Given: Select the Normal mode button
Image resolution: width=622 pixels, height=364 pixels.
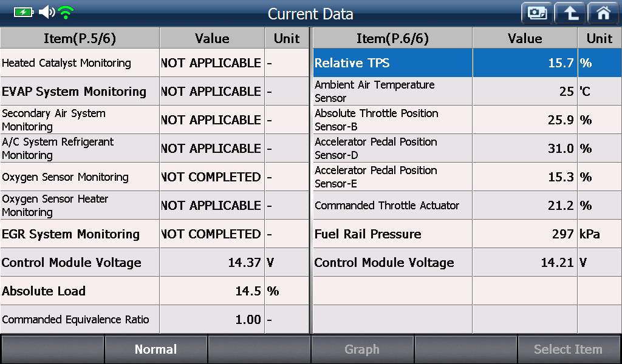Looking at the screenshot, I should click(155, 349).
